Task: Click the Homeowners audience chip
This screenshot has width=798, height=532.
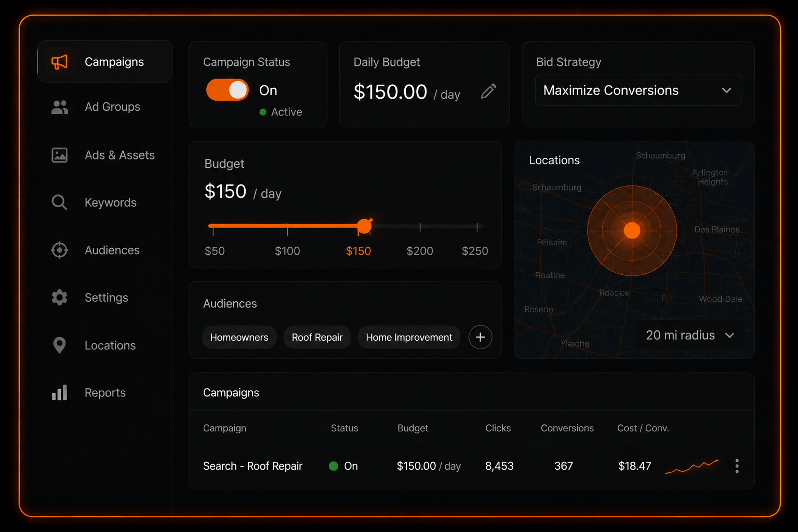Action: click(239, 337)
